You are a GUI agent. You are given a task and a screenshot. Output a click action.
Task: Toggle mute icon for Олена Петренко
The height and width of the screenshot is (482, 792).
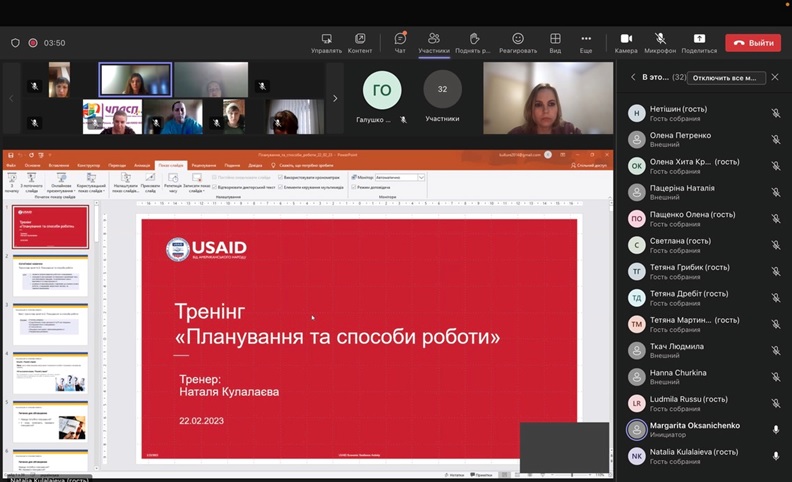tap(776, 139)
